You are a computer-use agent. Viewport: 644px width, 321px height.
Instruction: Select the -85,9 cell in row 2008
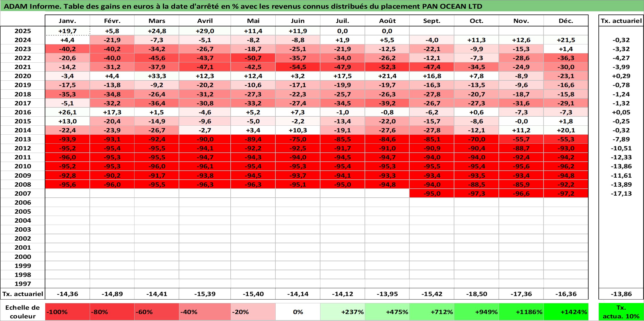(x=521, y=185)
